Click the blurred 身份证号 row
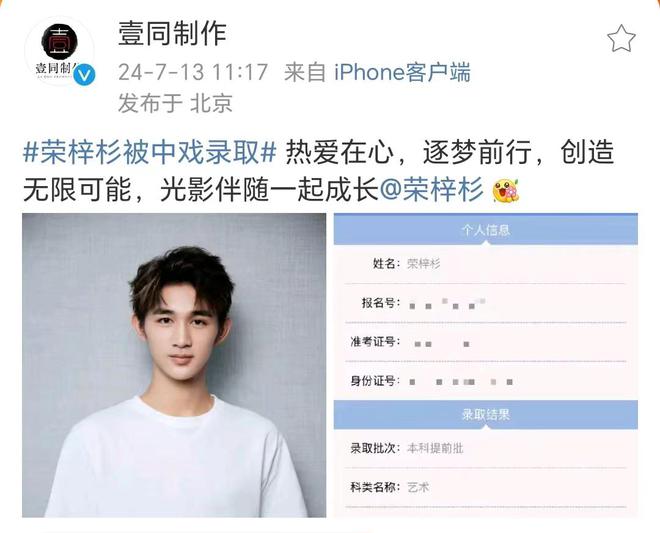The width and height of the screenshot is (660, 533). click(x=486, y=381)
